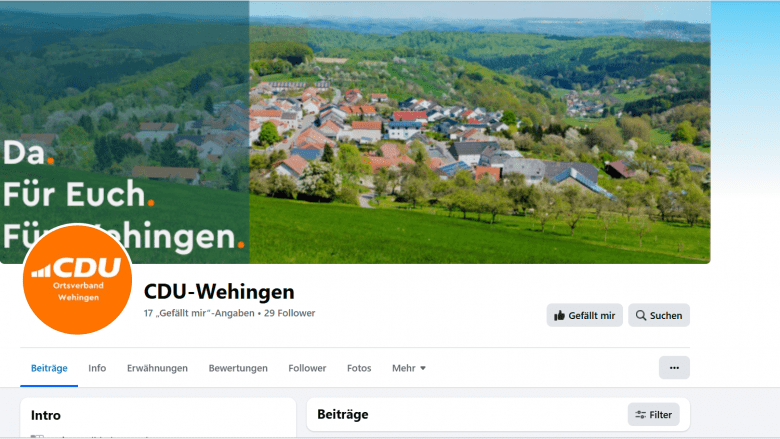Click the Gefällt mir button
The width and height of the screenshot is (780, 439).
585,315
